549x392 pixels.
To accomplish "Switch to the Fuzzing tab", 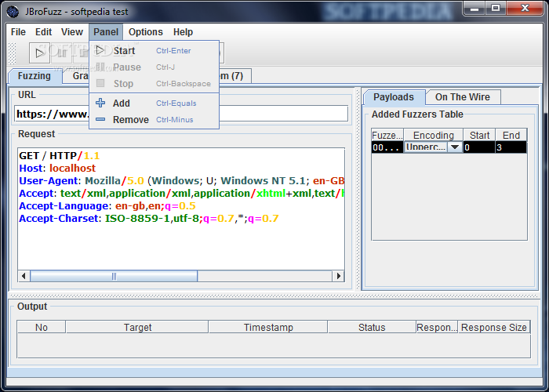I will [x=35, y=76].
